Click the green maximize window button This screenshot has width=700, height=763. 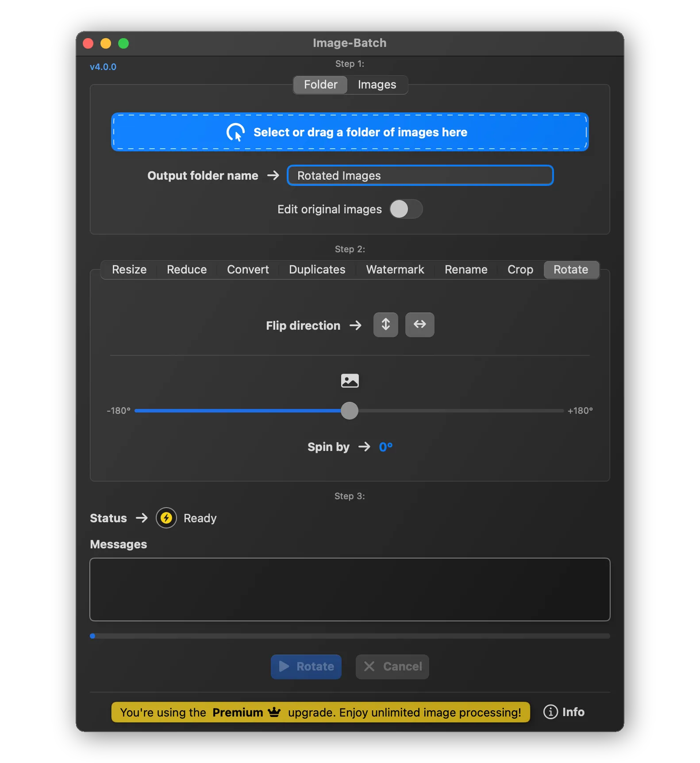(123, 43)
